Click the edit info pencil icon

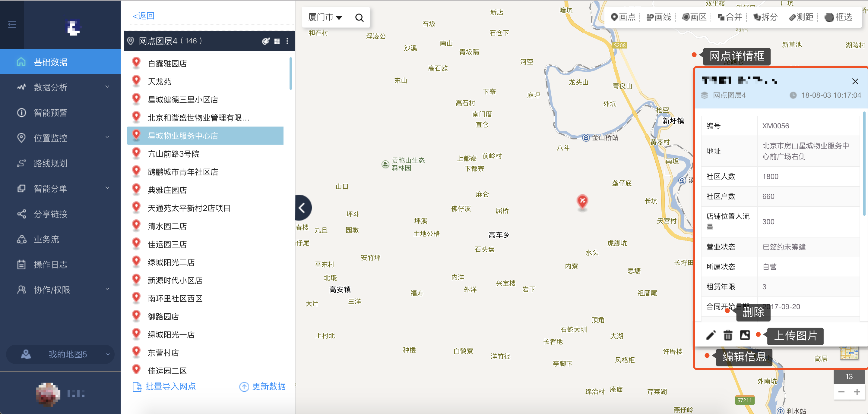click(711, 335)
